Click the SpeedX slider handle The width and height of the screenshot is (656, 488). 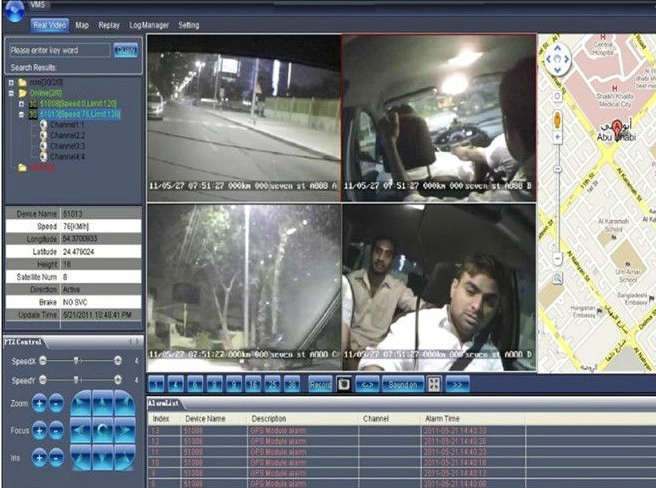[76, 360]
